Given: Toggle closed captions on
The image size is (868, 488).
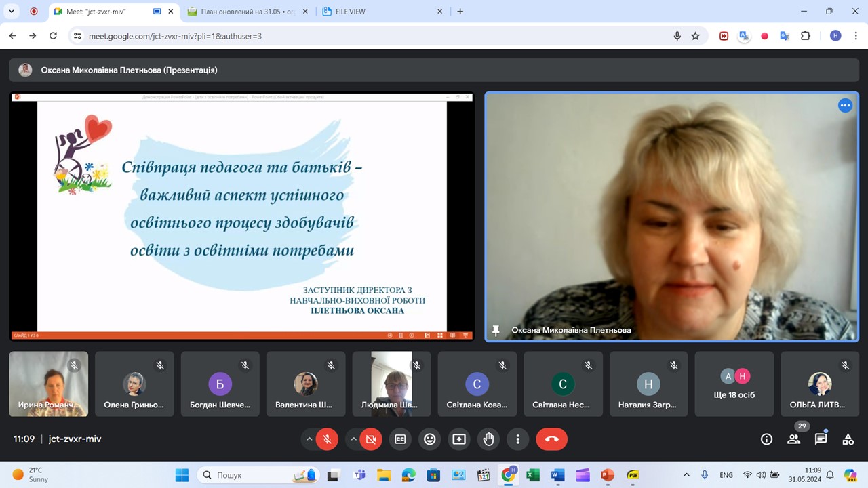Looking at the screenshot, I should coord(400,439).
